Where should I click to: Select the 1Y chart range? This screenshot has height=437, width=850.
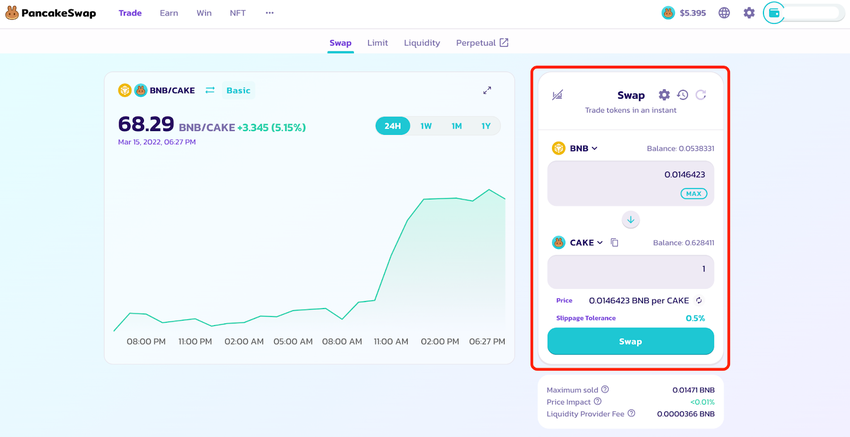click(486, 126)
